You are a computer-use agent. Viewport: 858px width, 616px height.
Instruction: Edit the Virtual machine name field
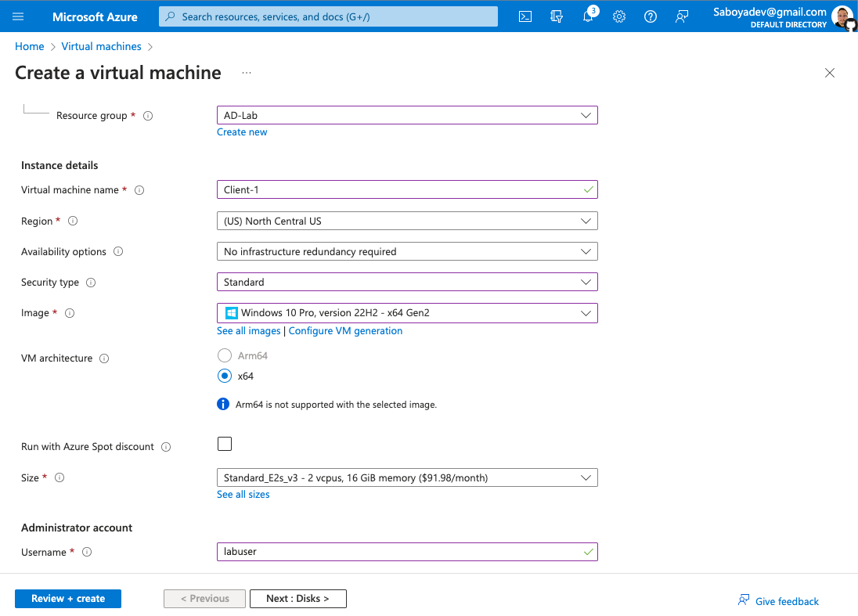click(x=407, y=190)
